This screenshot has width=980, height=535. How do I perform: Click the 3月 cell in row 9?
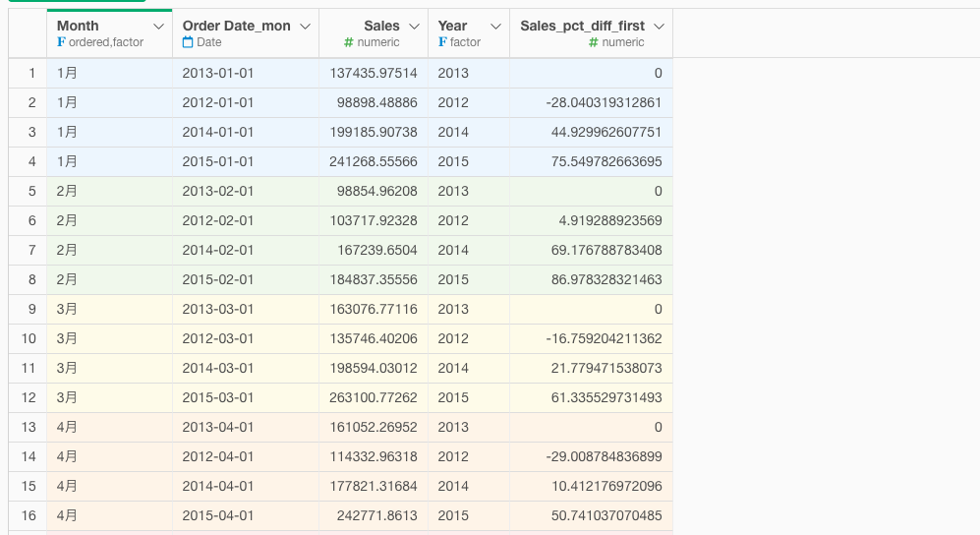pyautogui.click(x=109, y=310)
